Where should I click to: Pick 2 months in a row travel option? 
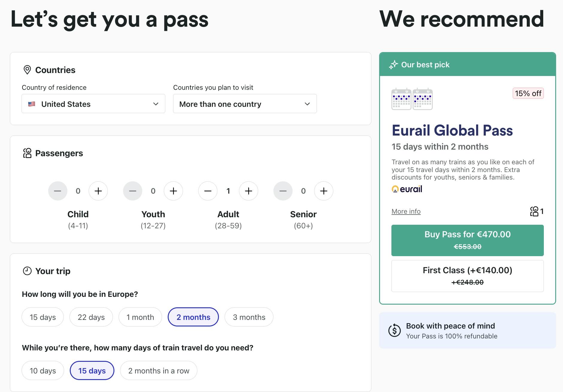[x=158, y=370]
